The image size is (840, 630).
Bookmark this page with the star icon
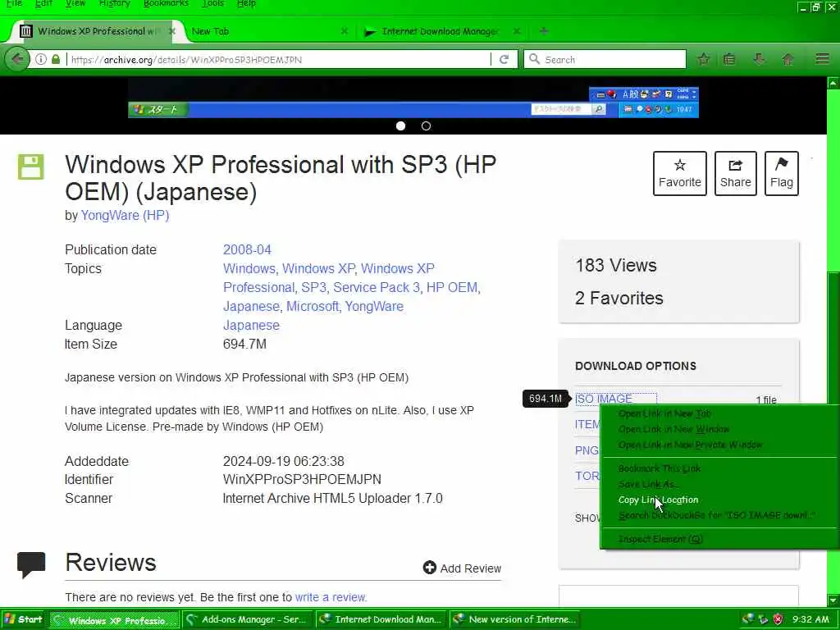tap(703, 59)
